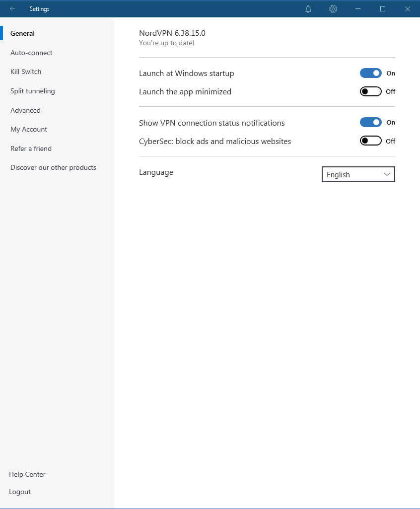Open Discover our other products
The image size is (420, 509).
click(x=53, y=167)
